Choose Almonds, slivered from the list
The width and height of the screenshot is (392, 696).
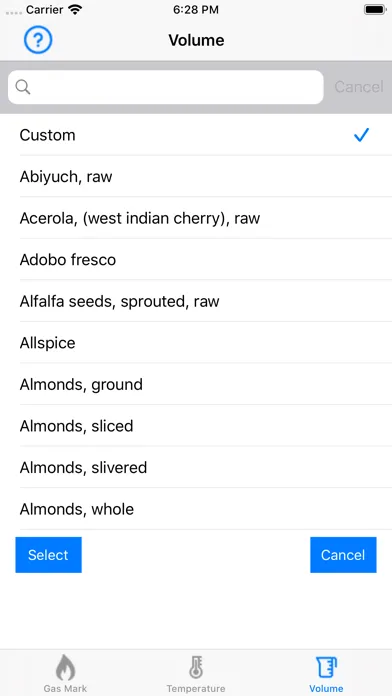pyautogui.click(x=196, y=467)
